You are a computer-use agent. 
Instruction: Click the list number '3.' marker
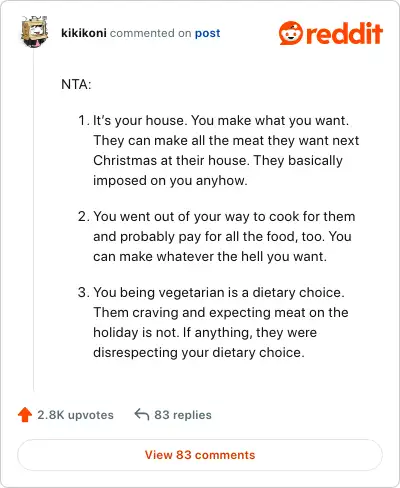pyautogui.click(x=83, y=292)
